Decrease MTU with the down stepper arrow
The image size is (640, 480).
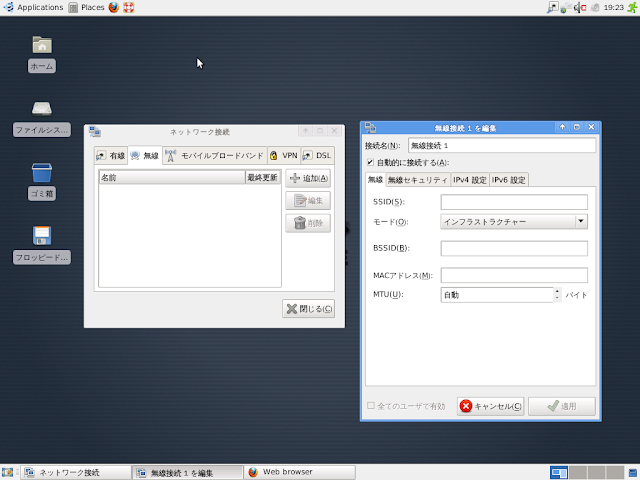(x=557, y=298)
